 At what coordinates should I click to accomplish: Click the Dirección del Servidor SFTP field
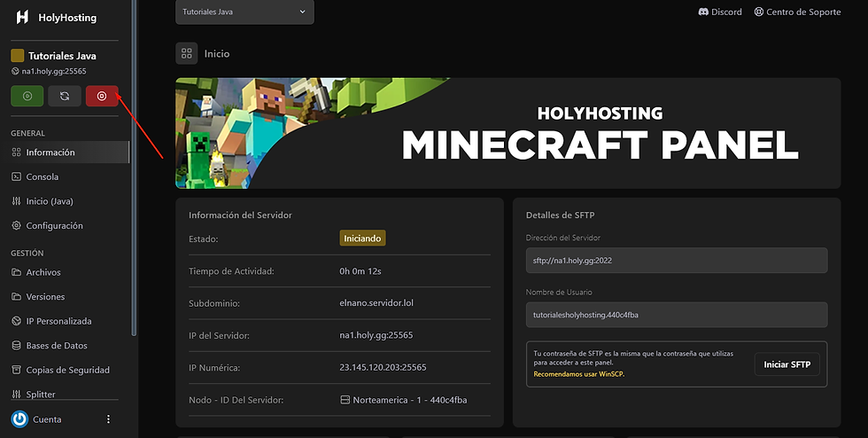[x=677, y=260]
